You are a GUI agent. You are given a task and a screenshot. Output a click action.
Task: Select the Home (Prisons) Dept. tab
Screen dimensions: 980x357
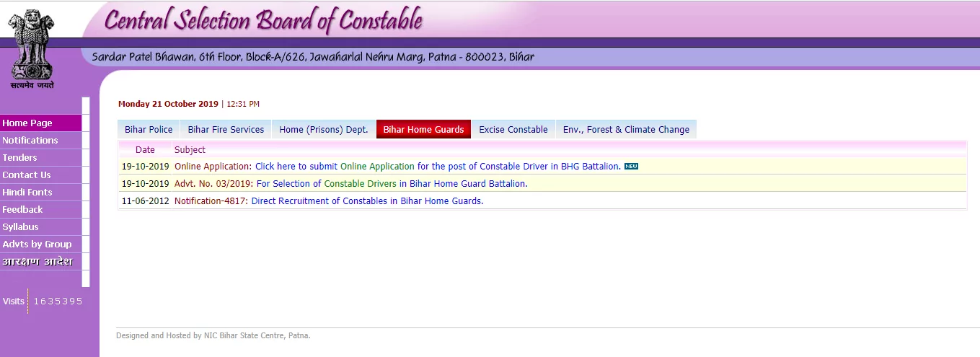click(x=323, y=130)
